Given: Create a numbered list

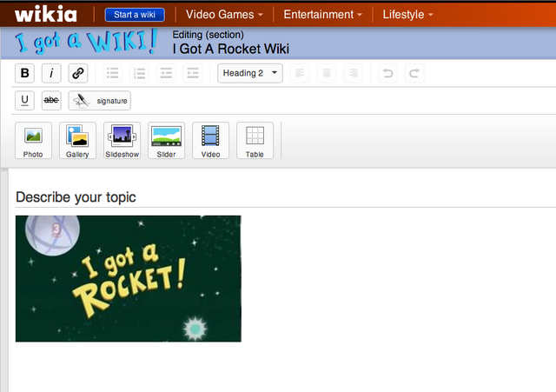Looking at the screenshot, I should coord(139,73).
